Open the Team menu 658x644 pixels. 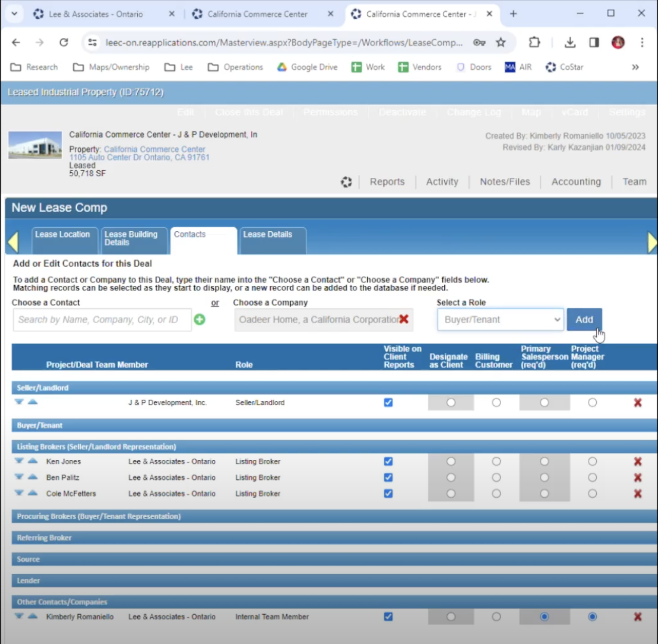(x=634, y=181)
